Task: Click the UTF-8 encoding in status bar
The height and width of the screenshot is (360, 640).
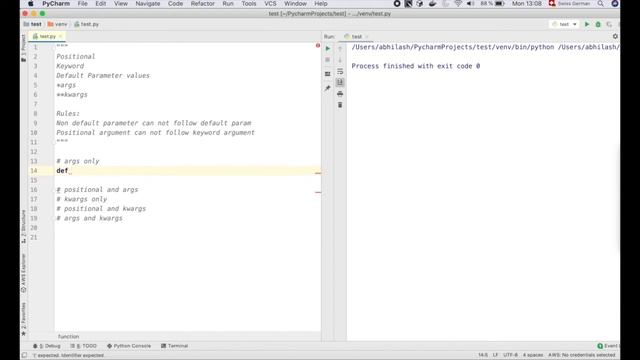Action: (x=510, y=355)
